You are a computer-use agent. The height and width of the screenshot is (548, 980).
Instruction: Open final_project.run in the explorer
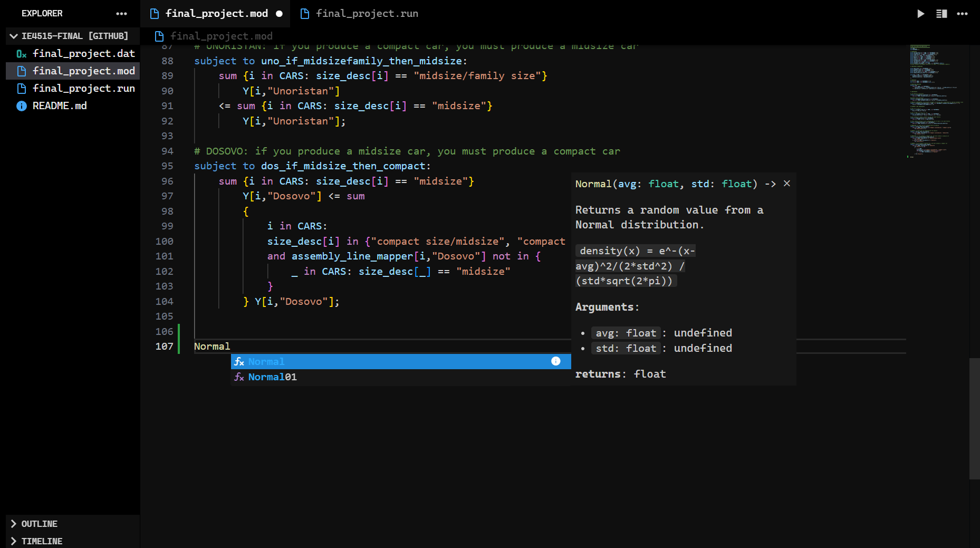(x=83, y=89)
